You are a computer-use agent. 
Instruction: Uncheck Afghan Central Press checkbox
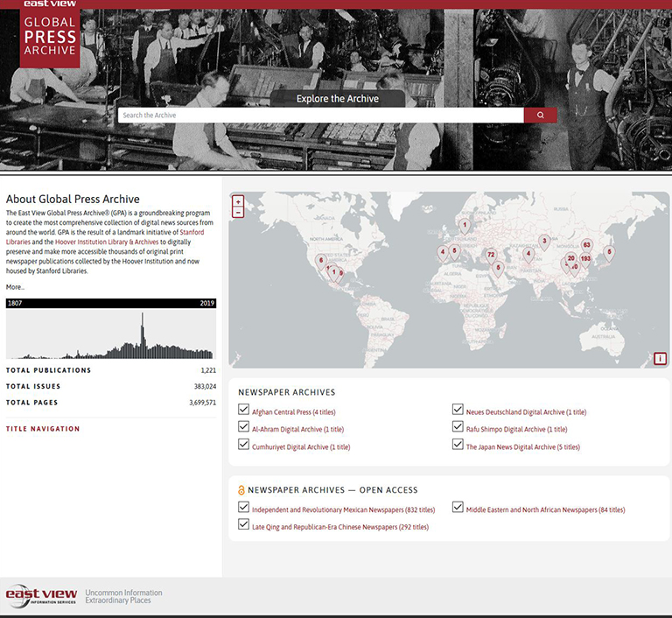click(244, 410)
